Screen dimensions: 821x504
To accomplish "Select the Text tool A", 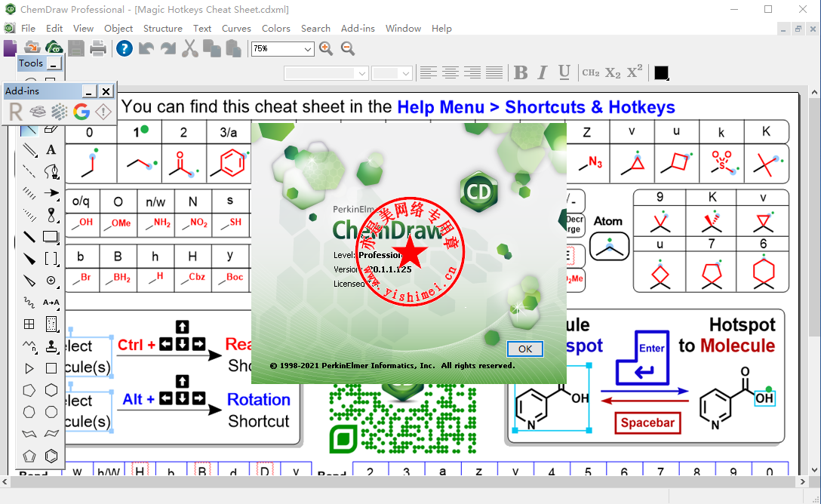I will point(51,149).
